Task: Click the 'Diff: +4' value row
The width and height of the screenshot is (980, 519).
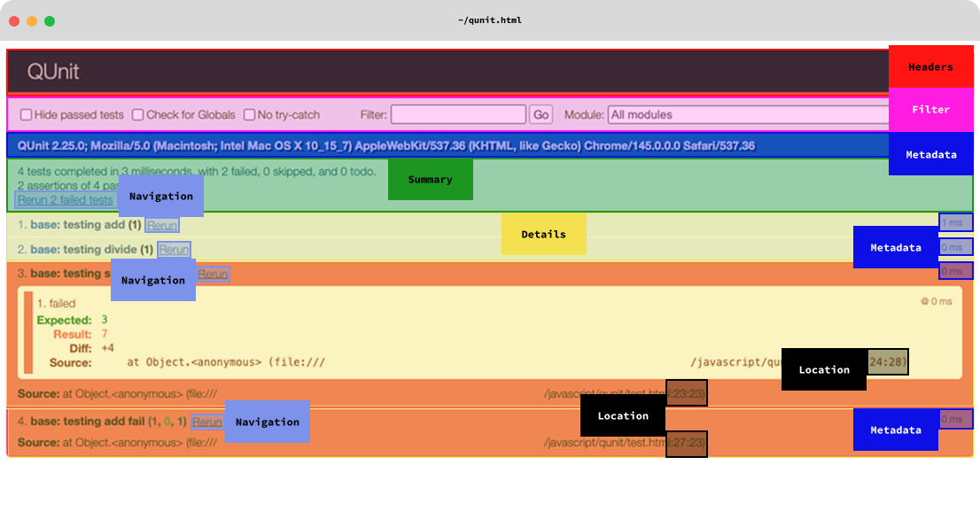Action: (x=91, y=348)
